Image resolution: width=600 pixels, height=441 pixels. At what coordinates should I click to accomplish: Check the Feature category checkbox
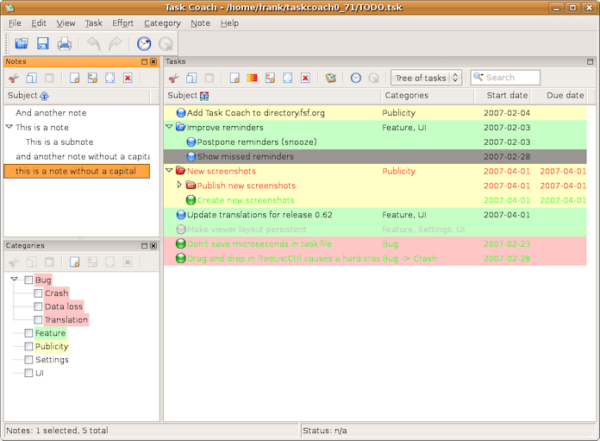click(x=29, y=333)
